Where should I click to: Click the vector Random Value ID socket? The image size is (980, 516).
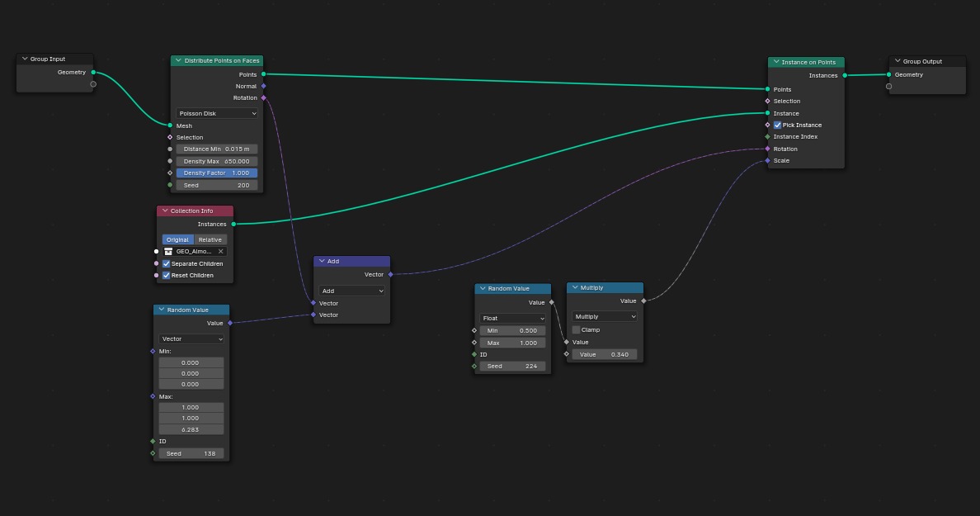(x=153, y=442)
